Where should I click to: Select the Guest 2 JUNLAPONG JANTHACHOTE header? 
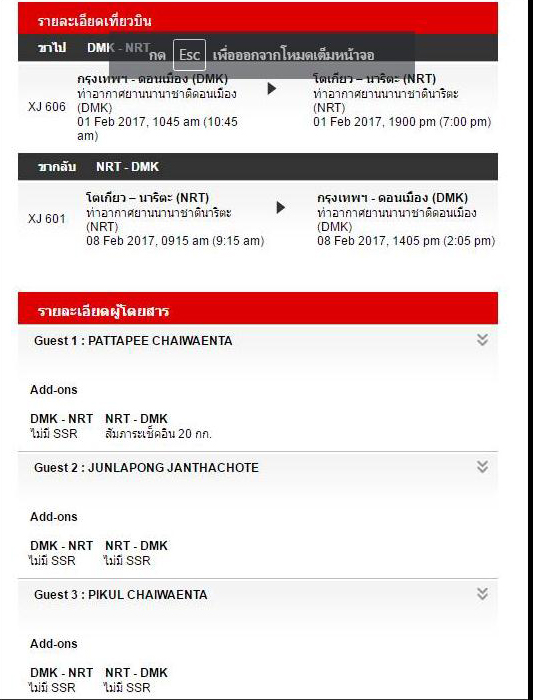click(258, 467)
